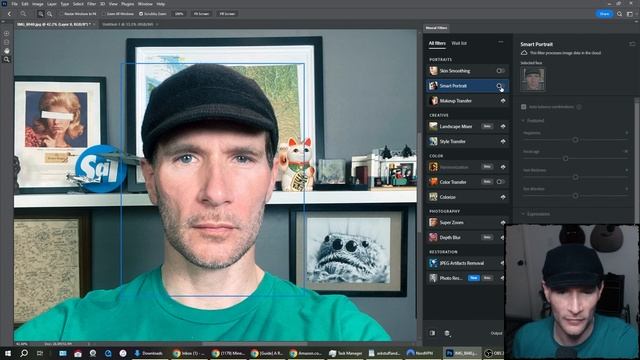Image resolution: width=640 pixels, height=360 pixels.
Task: Select the Hand tool in left toolbar
Action: tap(7, 51)
